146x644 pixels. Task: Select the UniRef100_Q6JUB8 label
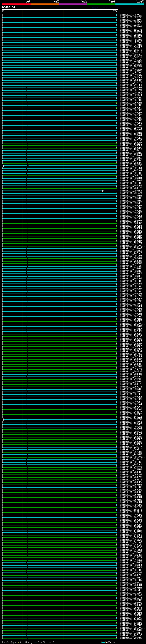tap(131, 223)
